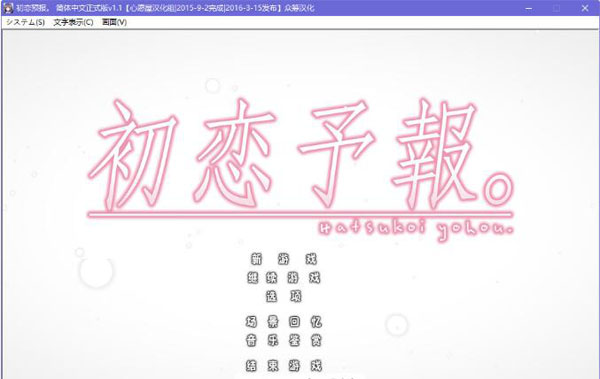Open 音乐鉴赏 music player
Image resolution: width=600 pixels, height=379 pixels.
tap(284, 340)
